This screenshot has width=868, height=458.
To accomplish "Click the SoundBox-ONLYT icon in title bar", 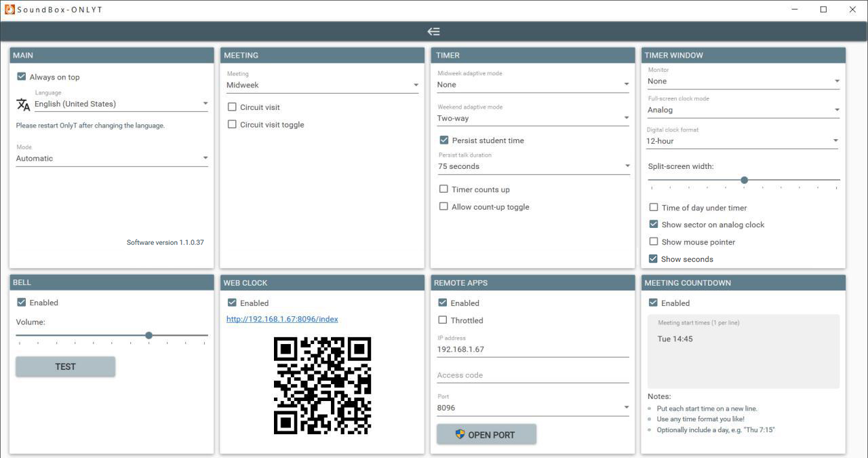I will coord(7,9).
